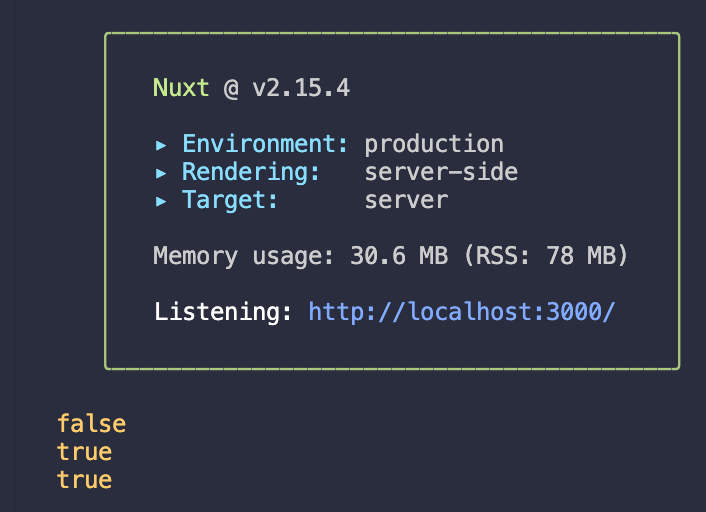Select the v2.15.4 version number

(300, 88)
